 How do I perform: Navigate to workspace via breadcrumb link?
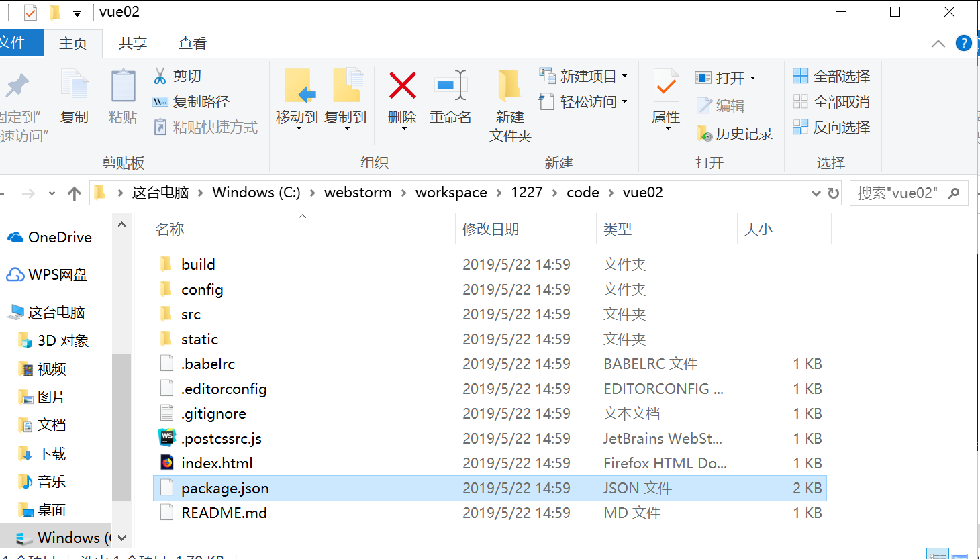tap(451, 192)
